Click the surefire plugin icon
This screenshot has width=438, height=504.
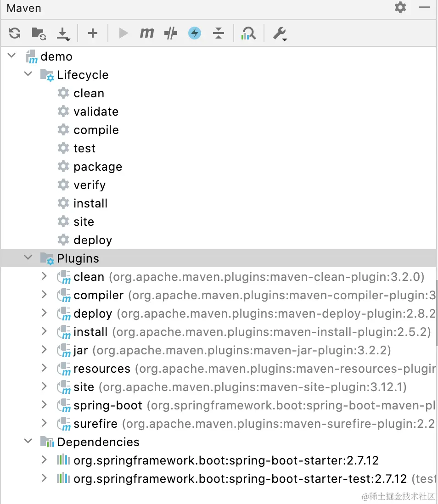pyautogui.click(x=64, y=424)
